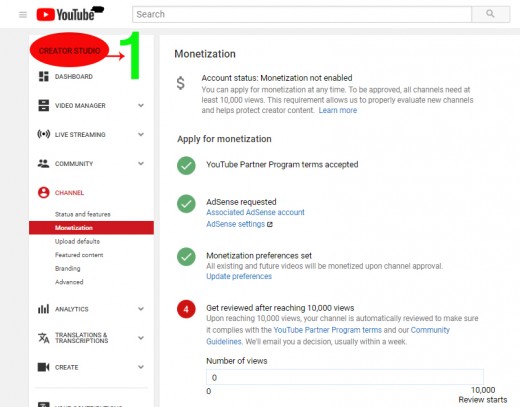Click the external link icon after AdSense settings

[270, 224]
